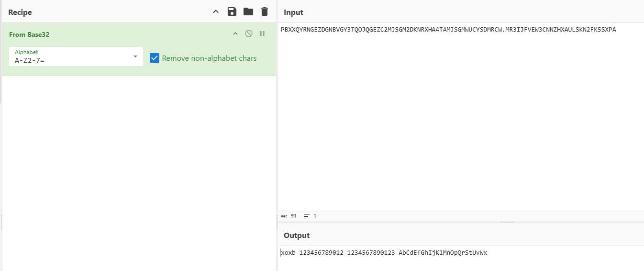
Task: Clear the recipe with trash icon
Action: click(x=264, y=12)
